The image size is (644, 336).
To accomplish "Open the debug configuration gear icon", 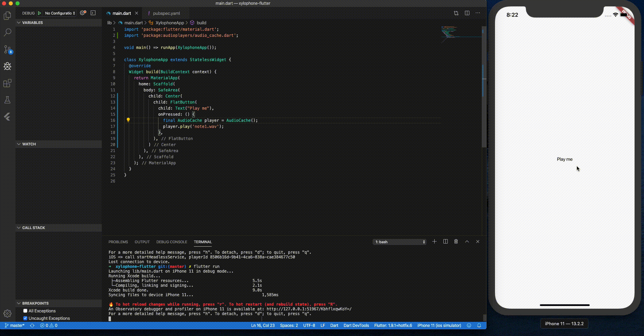I will (82, 13).
